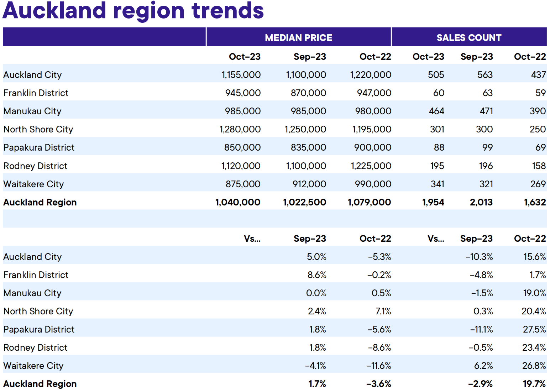The height and width of the screenshot is (392, 550).
Task: Select Papakura District sales count 69
Action: [540, 147]
